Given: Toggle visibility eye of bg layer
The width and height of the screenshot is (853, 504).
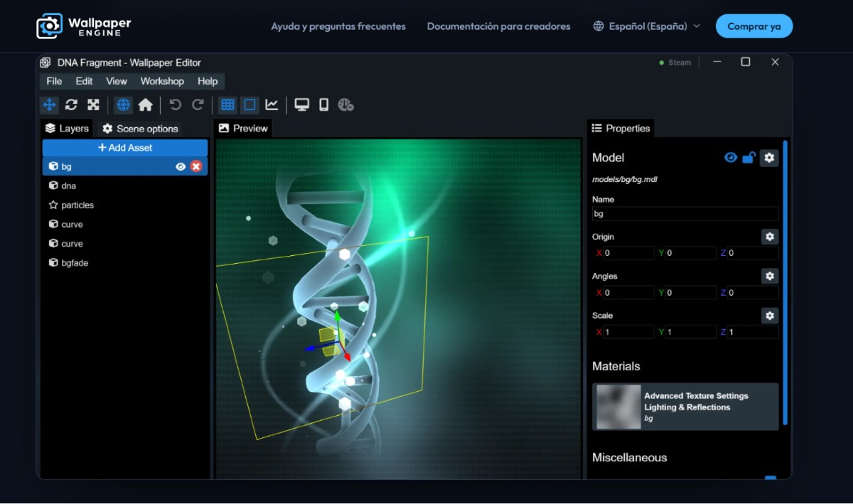Looking at the screenshot, I should [181, 166].
